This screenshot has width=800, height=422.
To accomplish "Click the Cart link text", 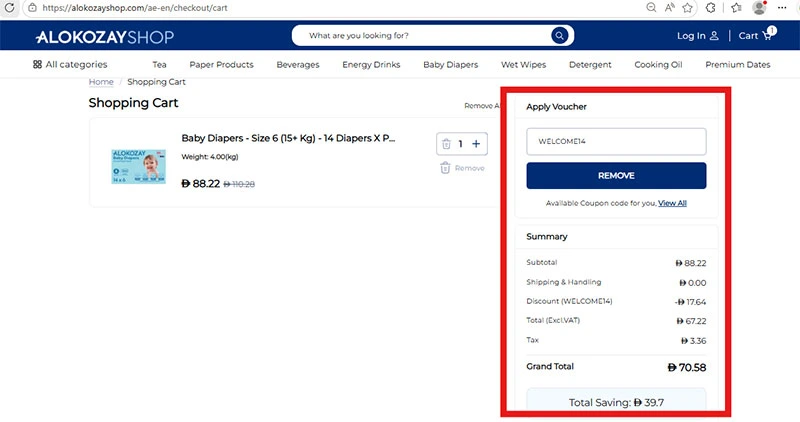I will (x=748, y=36).
